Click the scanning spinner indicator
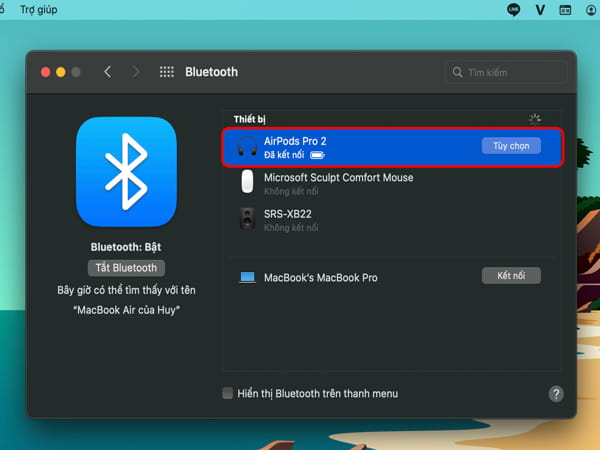 (535, 119)
